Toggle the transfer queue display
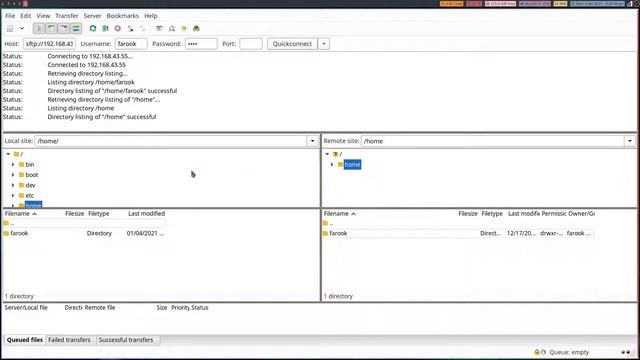The height and width of the screenshot is (360, 640). click(76, 29)
